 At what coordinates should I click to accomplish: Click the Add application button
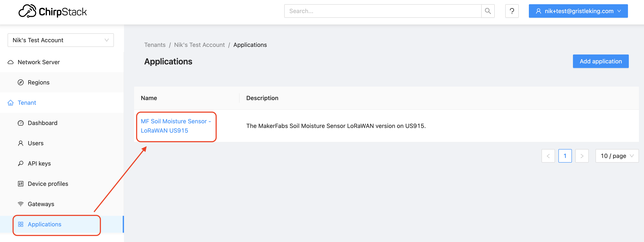pyautogui.click(x=600, y=61)
